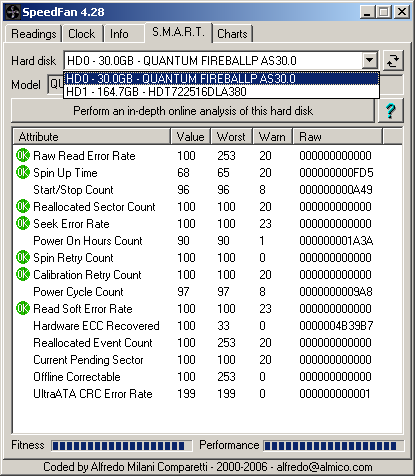415x476 pixels.
Task: Click the Seek Error Rate label
Action: tap(71, 224)
